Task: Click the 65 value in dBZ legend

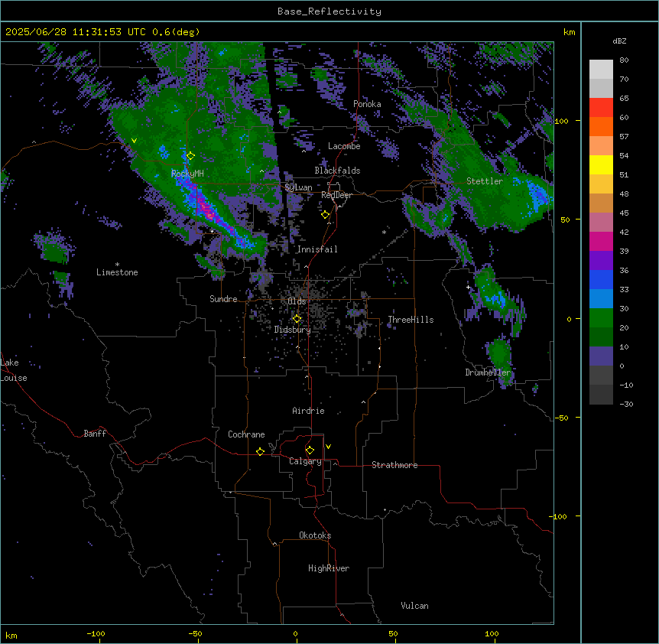Action: 624,99
